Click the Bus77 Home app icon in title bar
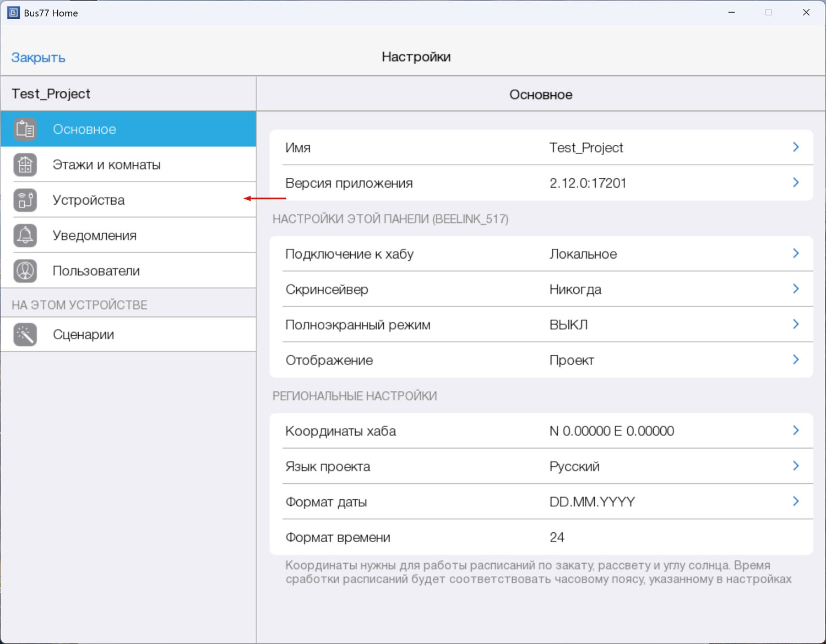The width and height of the screenshot is (826, 644). tap(13, 13)
